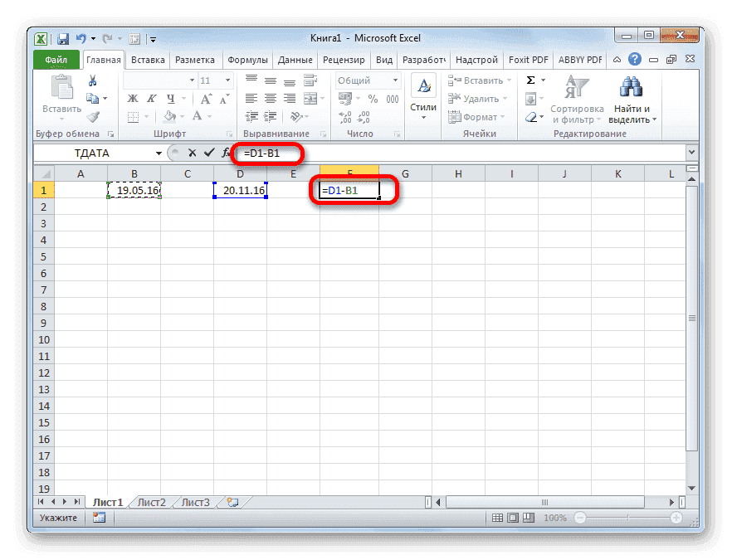
Task: Open the Insert Function (fx) icon
Action: click(x=226, y=153)
